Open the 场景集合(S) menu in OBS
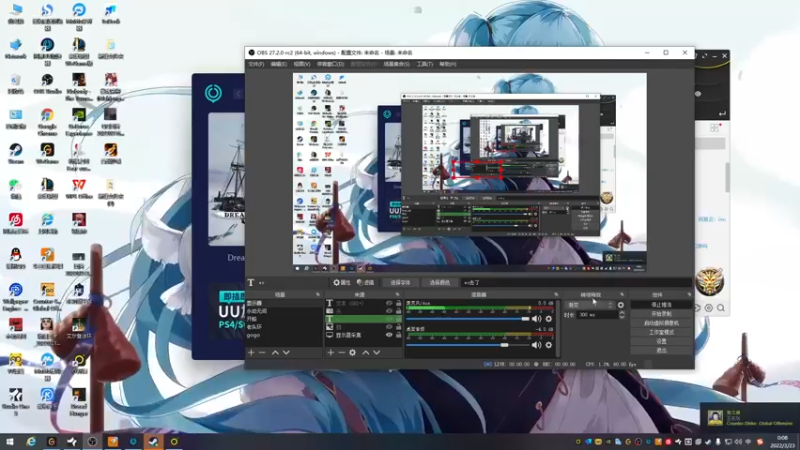 tap(396, 64)
